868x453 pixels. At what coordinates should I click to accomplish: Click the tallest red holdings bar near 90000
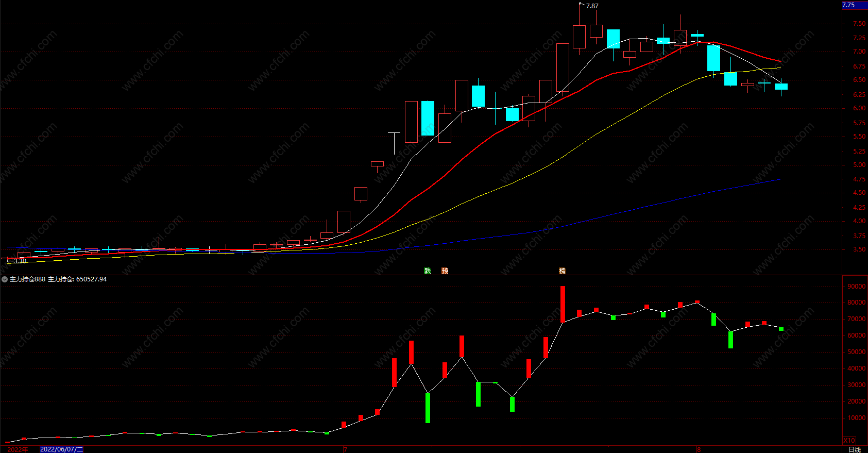563,304
